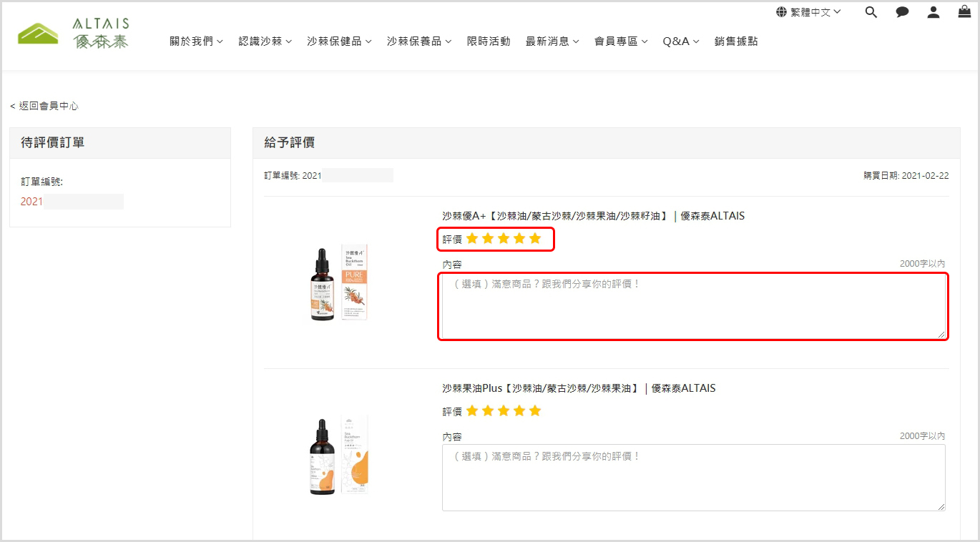980x542 pixels.
Task: Open 繁體中文 language dropdown
Action: pos(808,12)
